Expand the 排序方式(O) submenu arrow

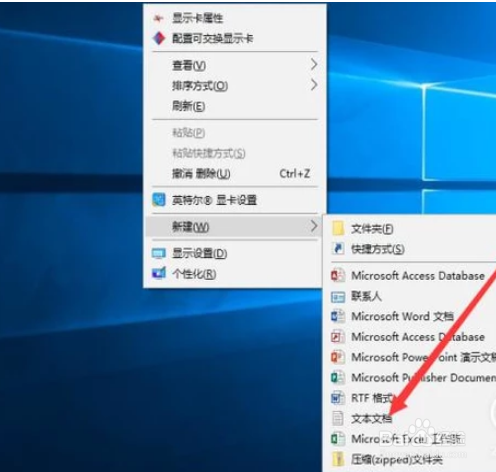pos(314,85)
